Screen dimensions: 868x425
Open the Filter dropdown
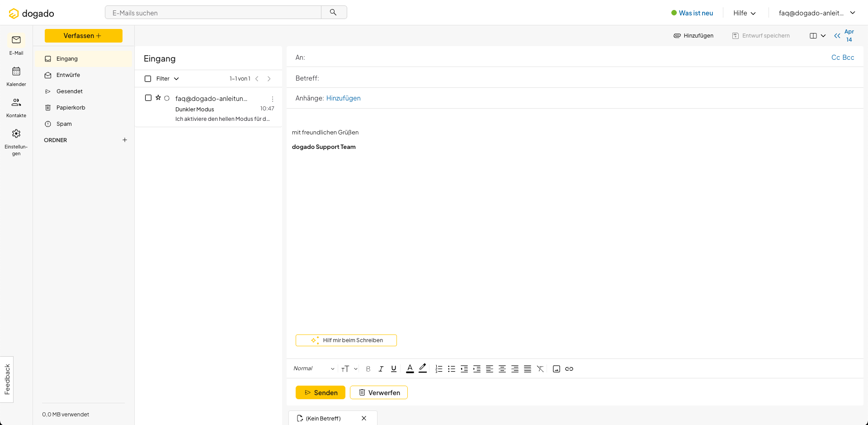click(168, 79)
